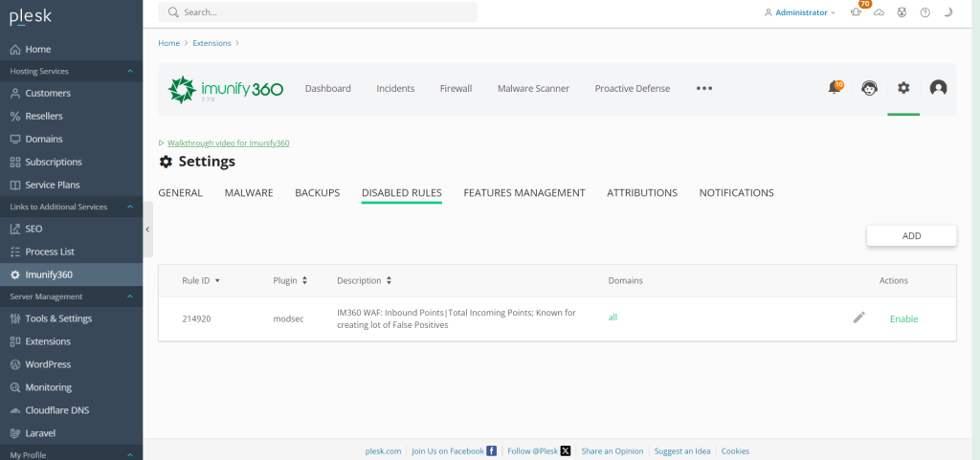This screenshot has width=980, height=460.
Task: Enable the disabled rule 214920
Action: tap(903, 318)
